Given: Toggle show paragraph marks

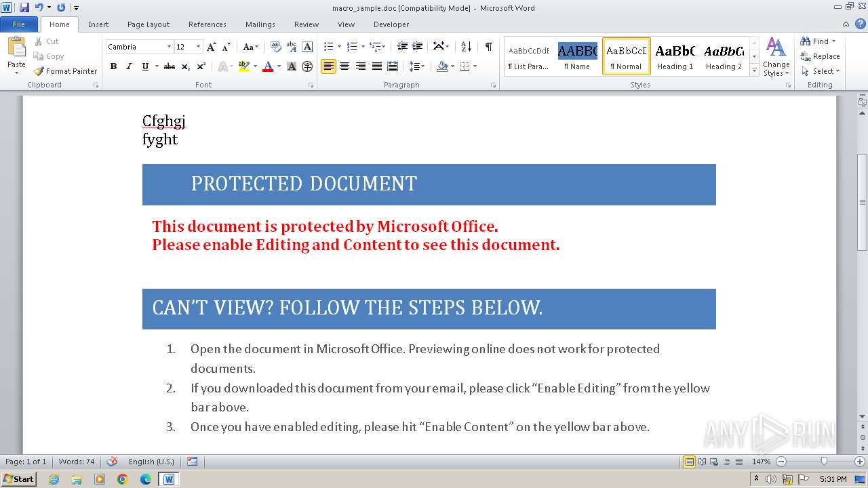Looking at the screenshot, I should click(488, 47).
